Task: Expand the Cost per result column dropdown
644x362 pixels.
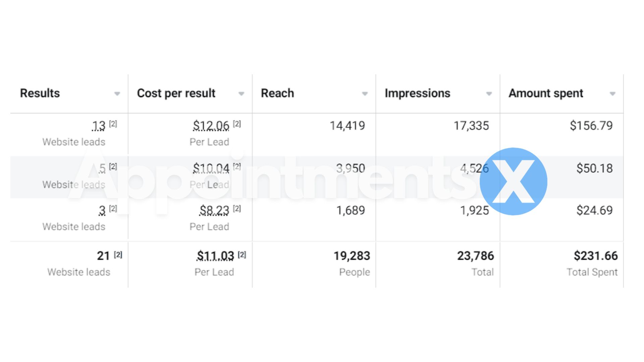Action: tap(241, 94)
